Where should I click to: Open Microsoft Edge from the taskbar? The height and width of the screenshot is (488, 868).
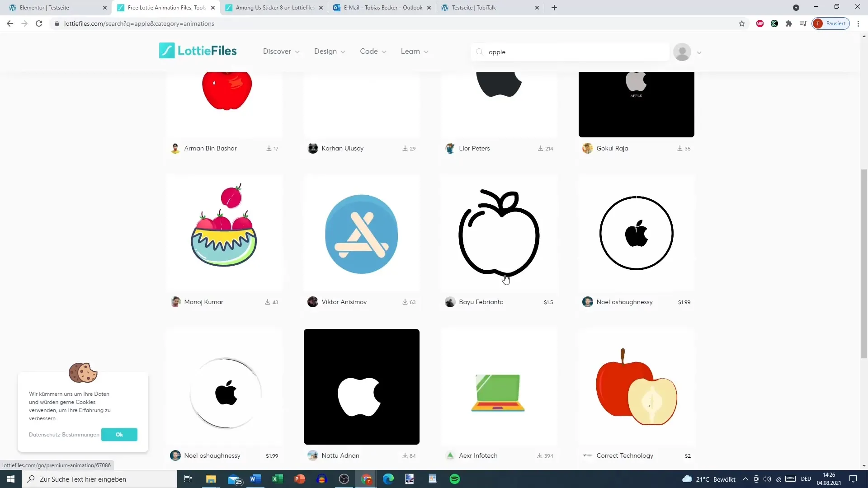388,479
